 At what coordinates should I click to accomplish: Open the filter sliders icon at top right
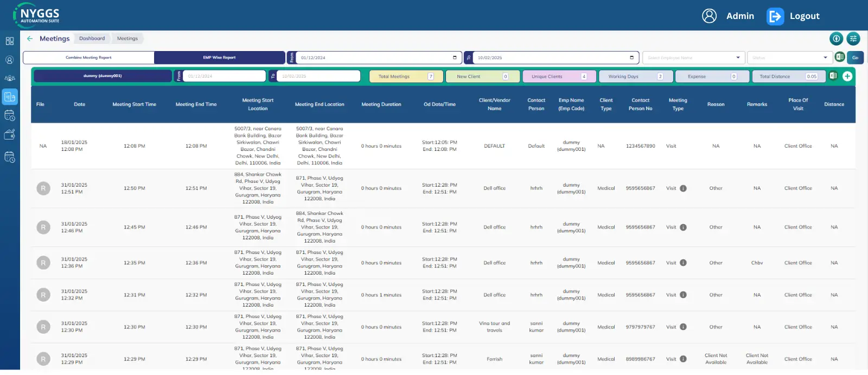(x=853, y=39)
